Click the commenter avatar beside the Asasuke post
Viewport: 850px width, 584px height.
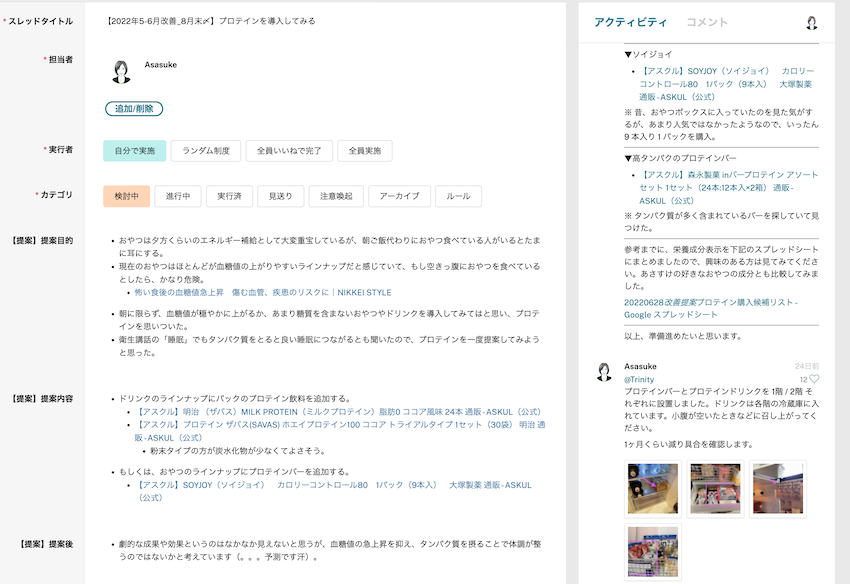coord(604,373)
